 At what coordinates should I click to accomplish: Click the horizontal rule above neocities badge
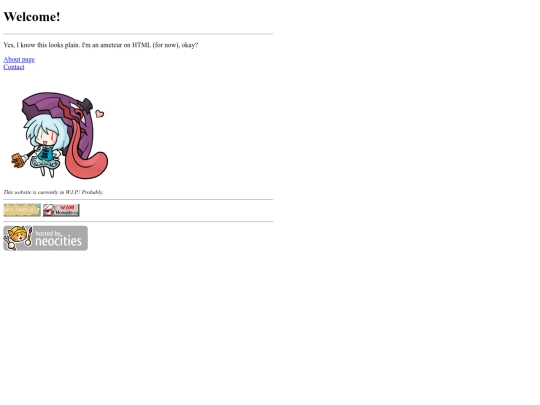[138, 221]
